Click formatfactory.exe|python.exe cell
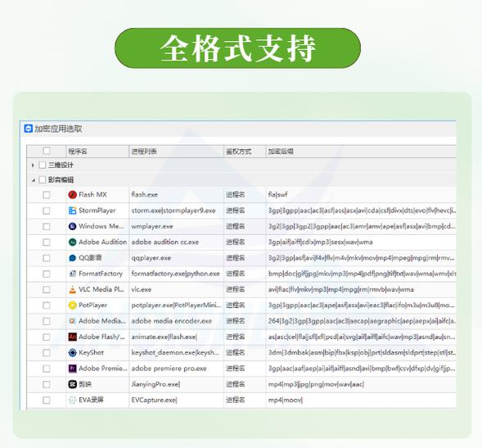Image resolution: width=482 pixels, height=448 pixels. click(x=175, y=274)
